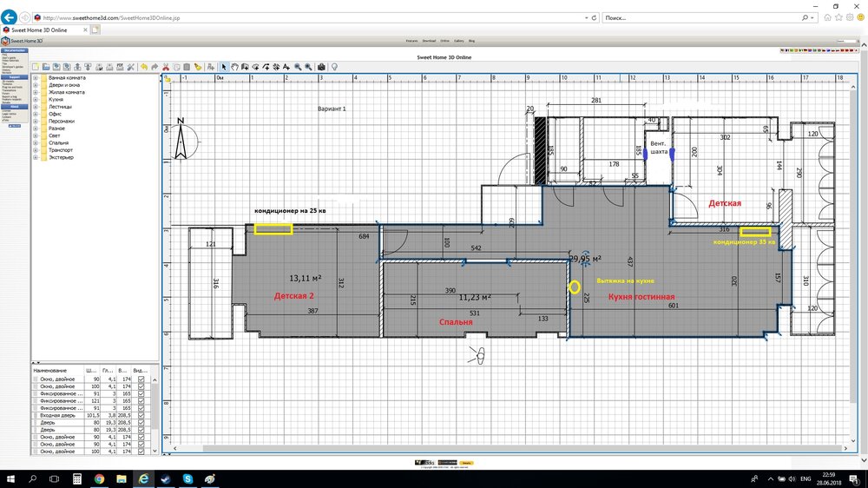Expand the Спальня catalog folder

tap(36, 142)
